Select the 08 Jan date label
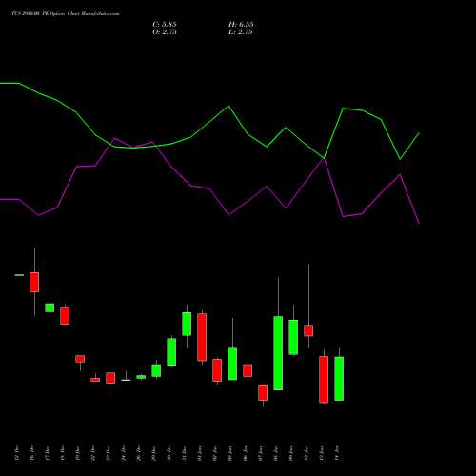This screenshot has width=476, height=476. pyautogui.click(x=276, y=452)
